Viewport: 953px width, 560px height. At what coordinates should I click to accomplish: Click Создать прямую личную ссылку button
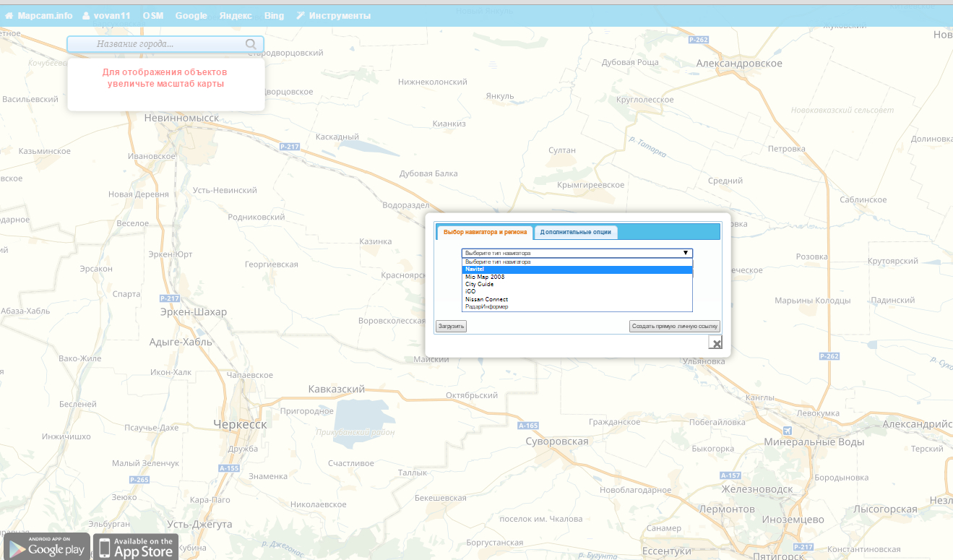tap(674, 326)
